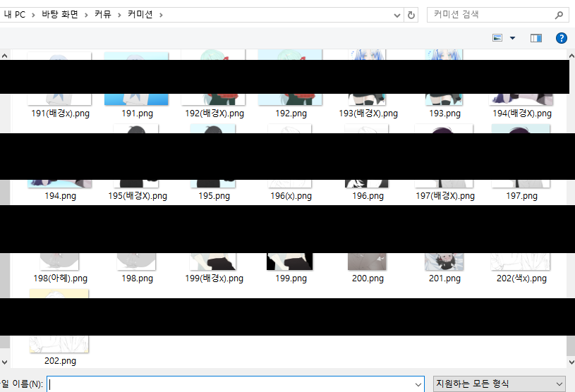The height and width of the screenshot is (392, 575).
Task: Click the file list scroll down arrow
Action: pyautogui.click(x=571, y=362)
